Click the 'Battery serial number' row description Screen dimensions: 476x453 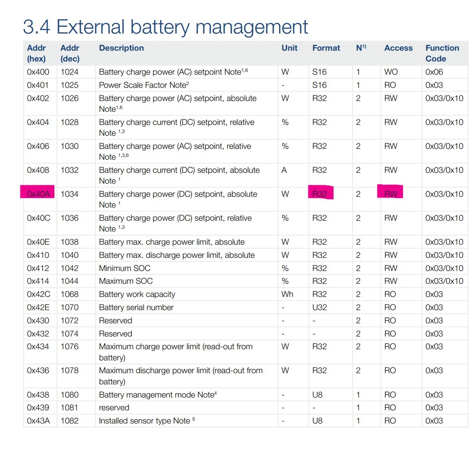click(x=136, y=307)
